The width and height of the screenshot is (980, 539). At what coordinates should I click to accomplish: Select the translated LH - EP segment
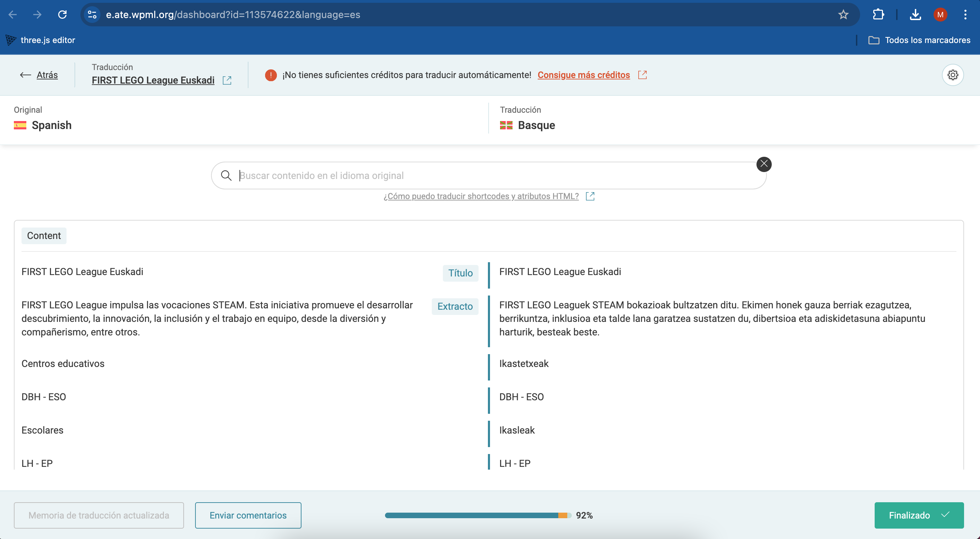(515, 463)
